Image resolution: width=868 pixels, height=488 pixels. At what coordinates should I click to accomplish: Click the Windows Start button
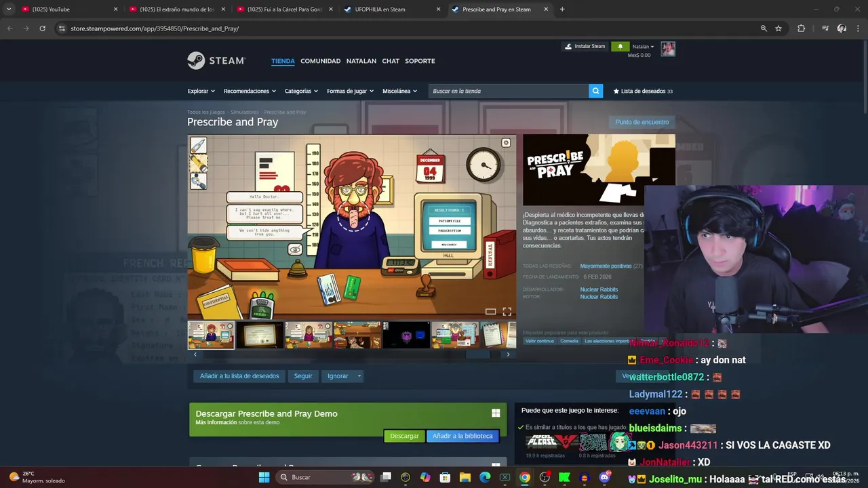pyautogui.click(x=264, y=477)
